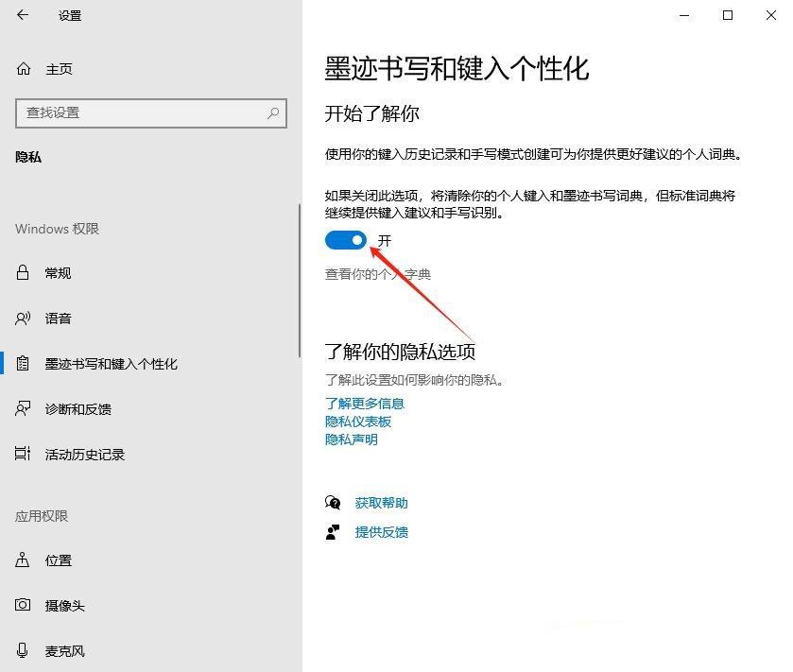The height and width of the screenshot is (672, 793).
Task: Click the 墨迹书写和键入个性化 sidebar icon
Action: tap(23, 363)
